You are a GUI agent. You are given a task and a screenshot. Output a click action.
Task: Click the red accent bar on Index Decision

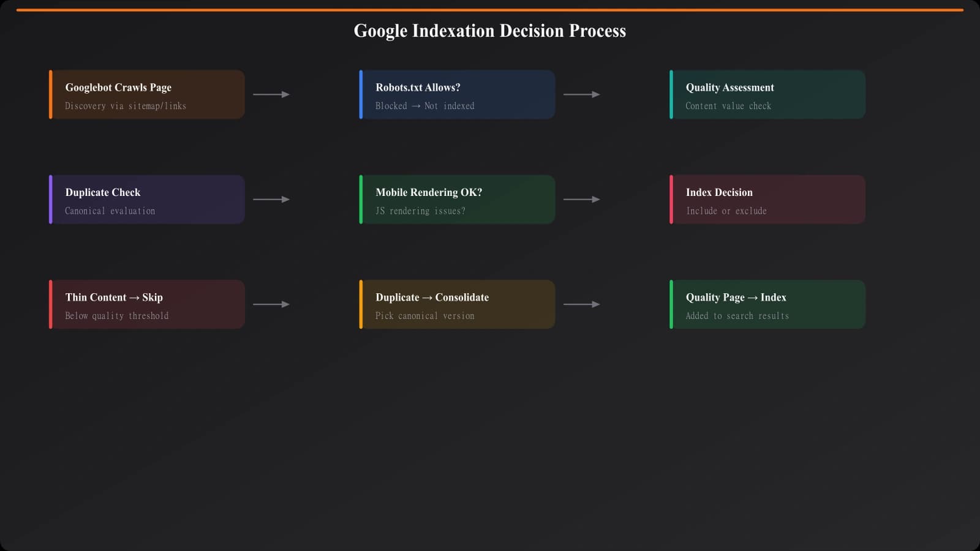click(671, 199)
